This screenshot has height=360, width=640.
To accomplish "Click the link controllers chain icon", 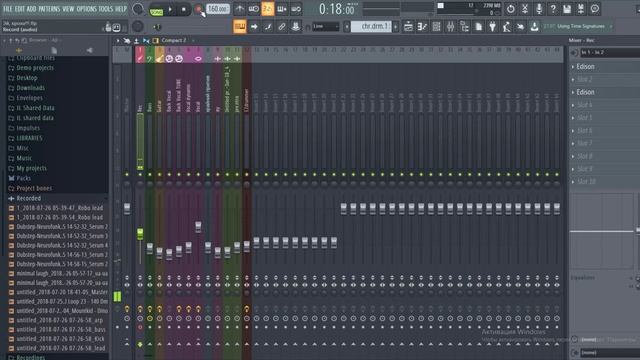I will (282, 27).
